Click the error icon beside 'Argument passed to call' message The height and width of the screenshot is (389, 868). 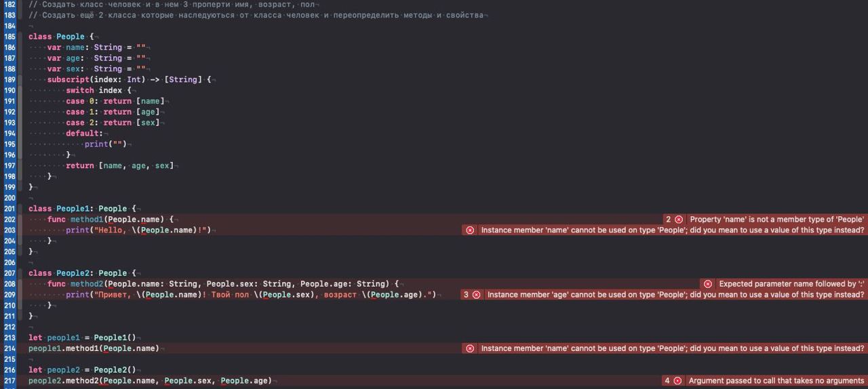tap(677, 381)
